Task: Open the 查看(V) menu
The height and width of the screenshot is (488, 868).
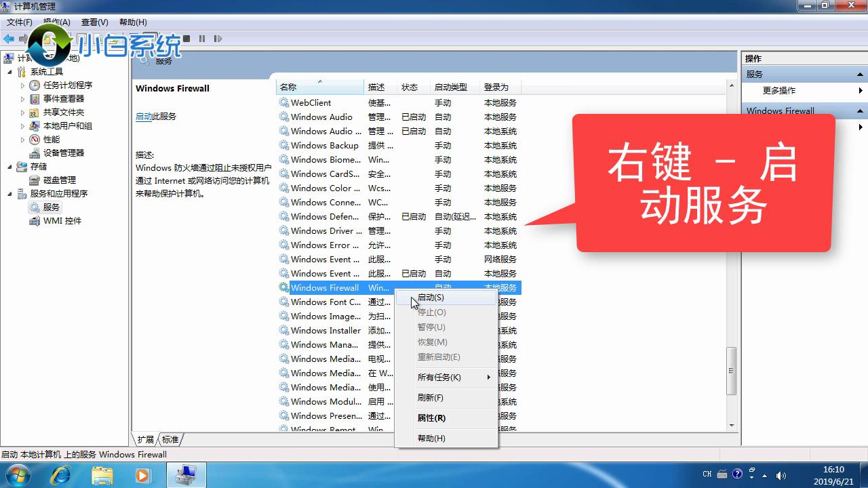Action: [x=94, y=22]
